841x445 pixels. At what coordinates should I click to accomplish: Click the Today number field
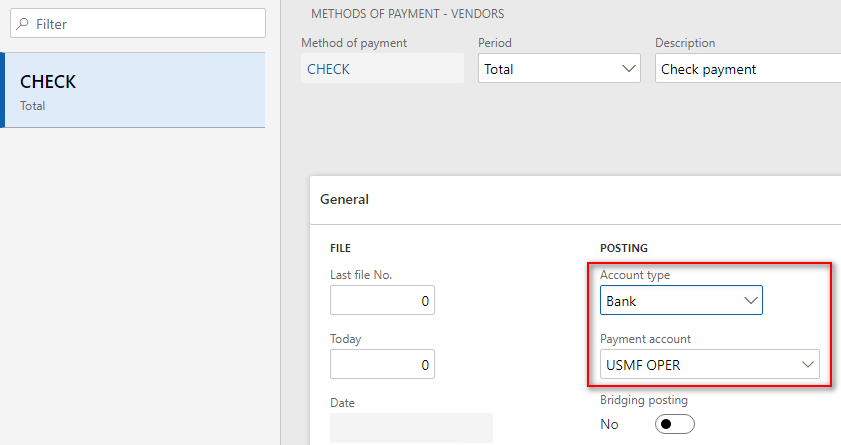(382, 365)
